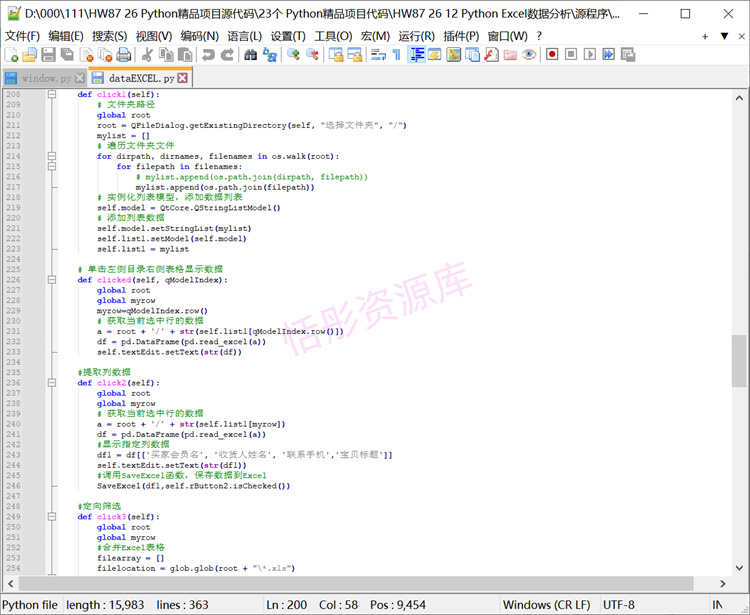Click the plus button right of the menu bar
The image size is (750, 615).
click(x=705, y=36)
